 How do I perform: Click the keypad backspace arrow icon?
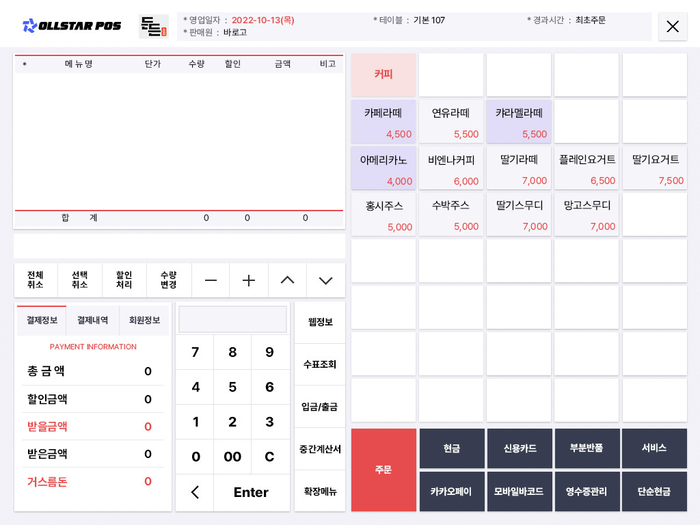[195, 492]
